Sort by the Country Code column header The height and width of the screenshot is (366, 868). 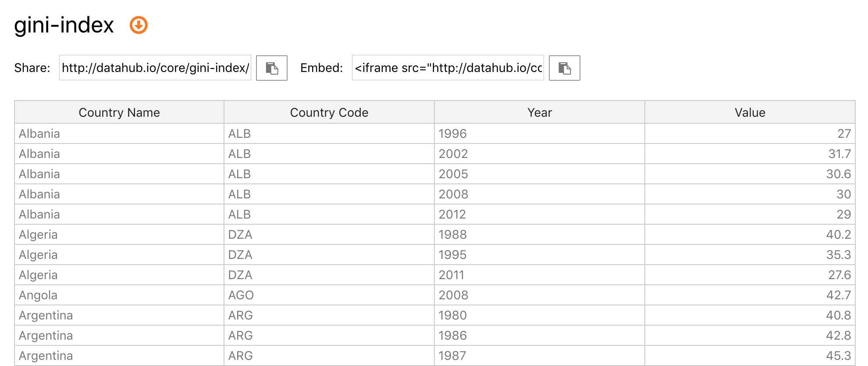[329, 112]
